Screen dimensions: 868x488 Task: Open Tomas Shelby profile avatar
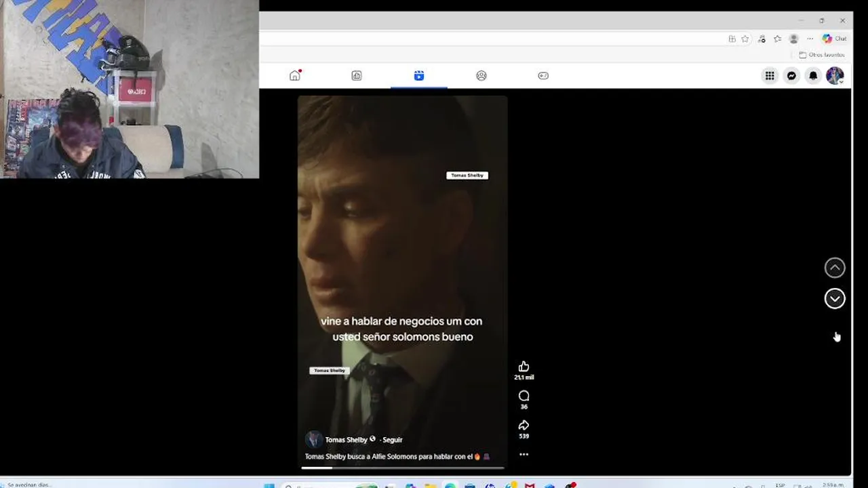click(313, 439)
